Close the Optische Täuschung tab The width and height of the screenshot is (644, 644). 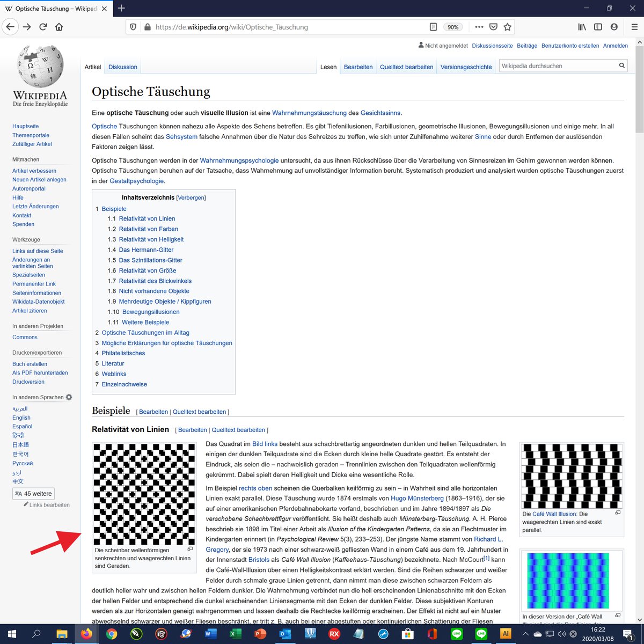[104, 9]
